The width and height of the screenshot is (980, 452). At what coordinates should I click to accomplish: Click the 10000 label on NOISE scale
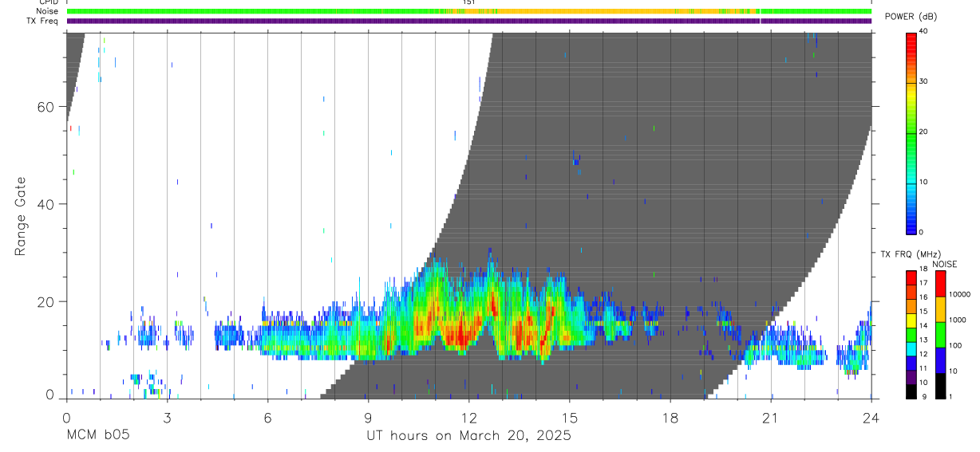[x=959, y=294]
